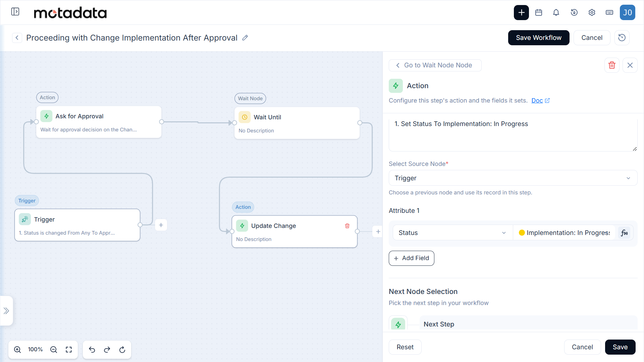Open the Doc link
The width and height of the screenshot is (644, 362).
[540, 101]
